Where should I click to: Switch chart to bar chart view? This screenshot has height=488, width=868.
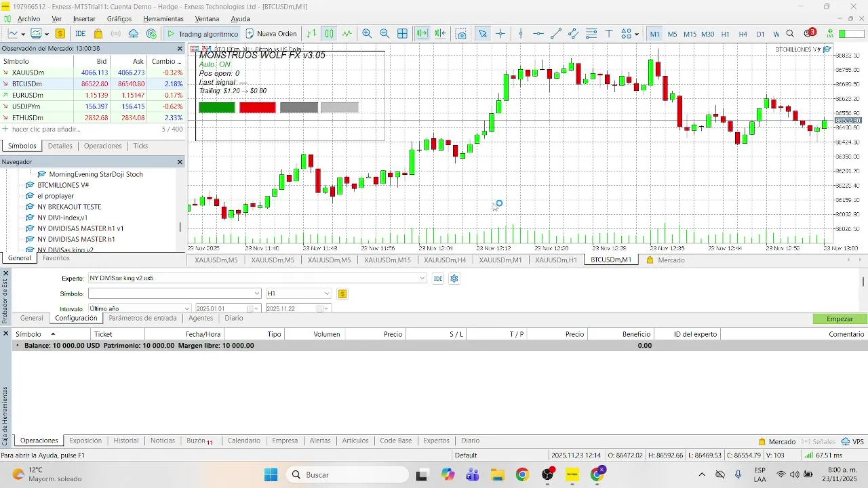point(311,33)
